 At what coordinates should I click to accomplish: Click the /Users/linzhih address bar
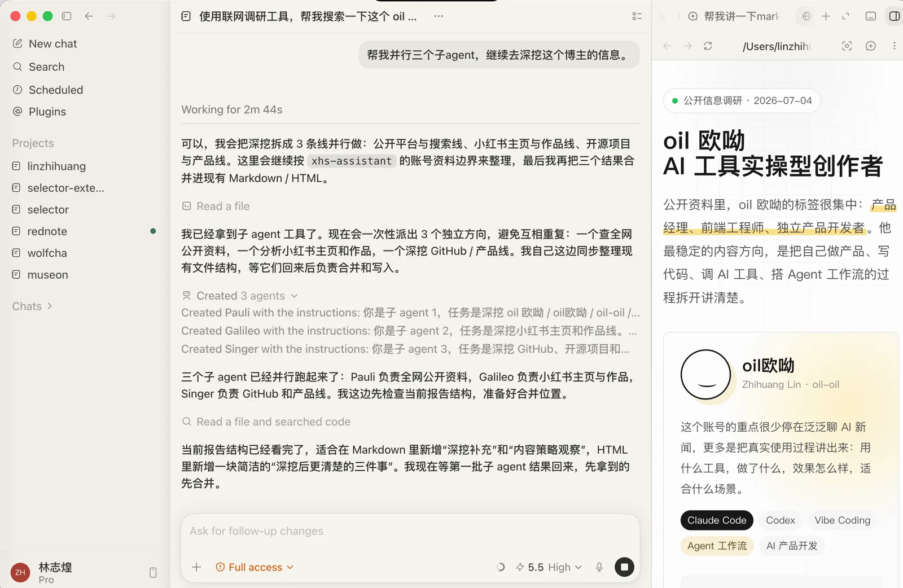coord(777,46)
